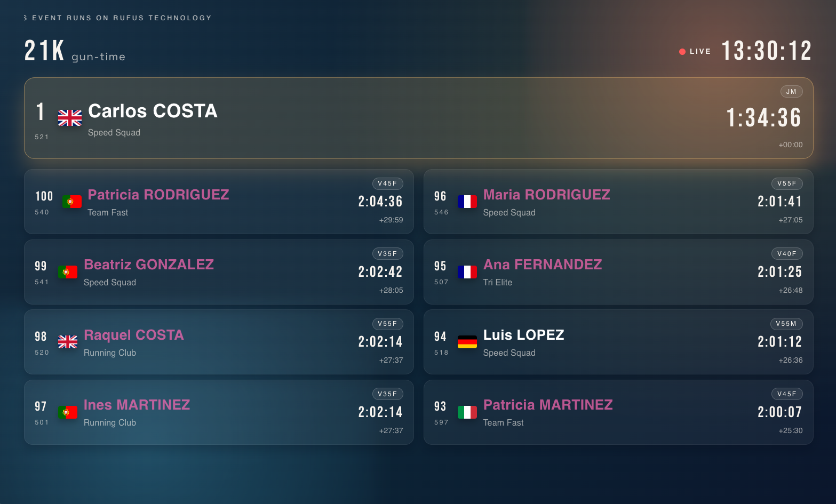Screen dimensions: 836x504
Task: Click the V40F badge on Ana FERNANDEZ
Action: tap(786, 254)
